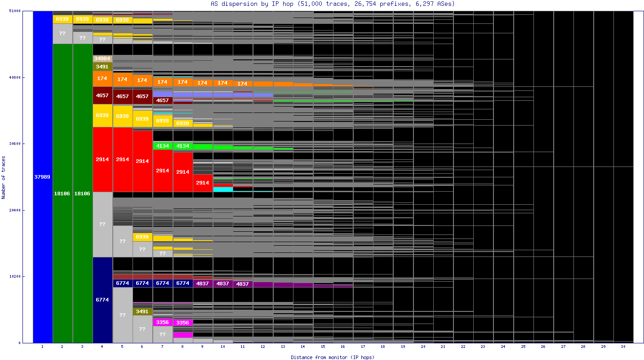Click the navy 6774 block at hop 4
The image size is (644, 360).
tap(102, 300)
